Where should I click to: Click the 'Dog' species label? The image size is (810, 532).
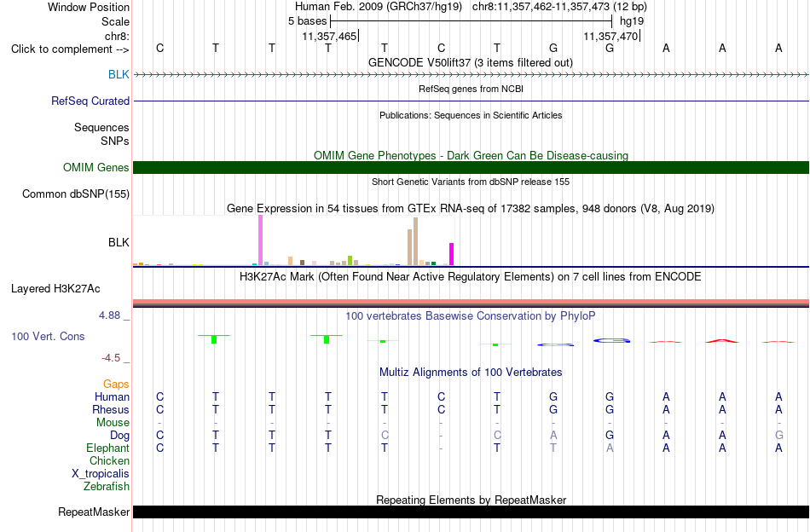120,436
